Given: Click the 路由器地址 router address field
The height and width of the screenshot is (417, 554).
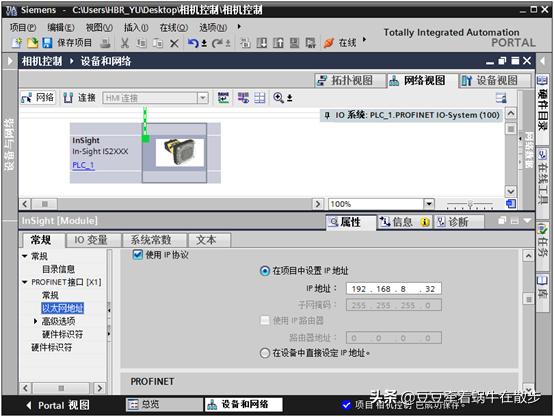Looking at the screenshot, I should click(x=394, y=338).
